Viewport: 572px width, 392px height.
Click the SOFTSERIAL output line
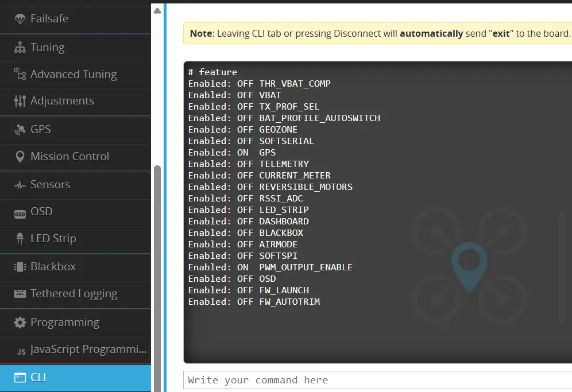click(x=251, y=141)
